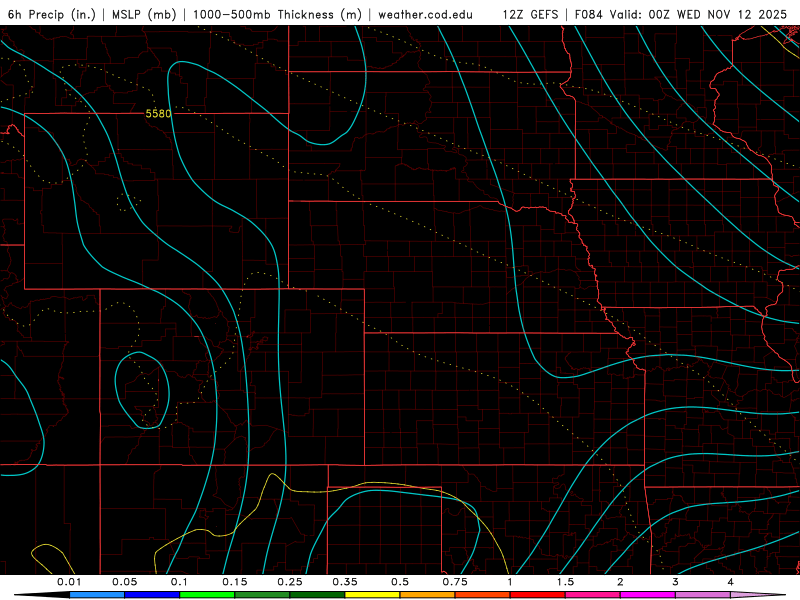
Task: Click the weather.cod.edu source text
Action: point(425,14)
